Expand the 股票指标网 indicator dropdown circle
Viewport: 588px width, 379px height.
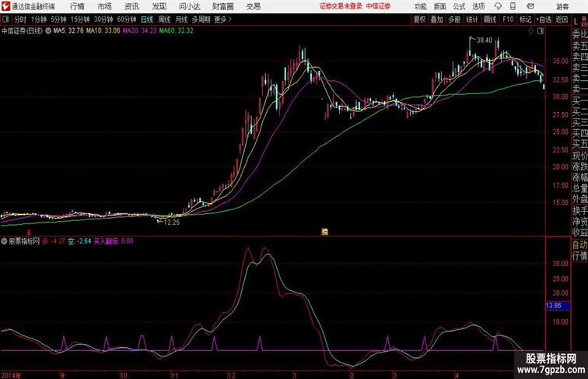pos(4,241)
